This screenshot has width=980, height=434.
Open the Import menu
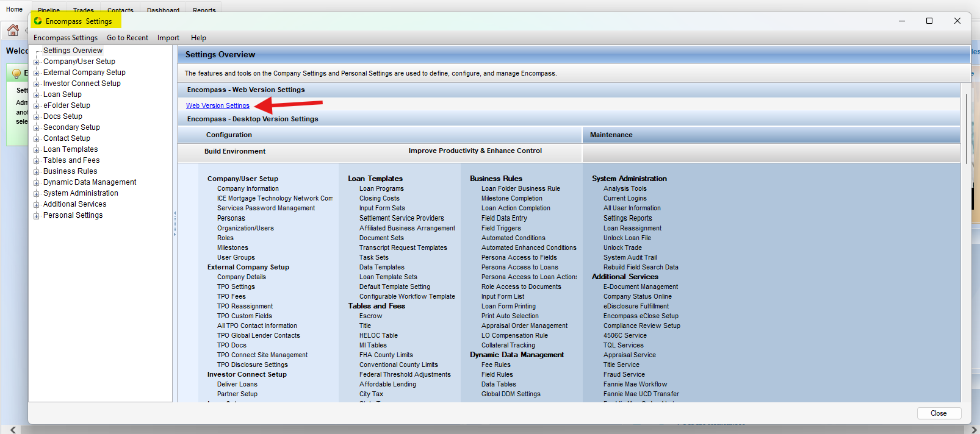168,38
